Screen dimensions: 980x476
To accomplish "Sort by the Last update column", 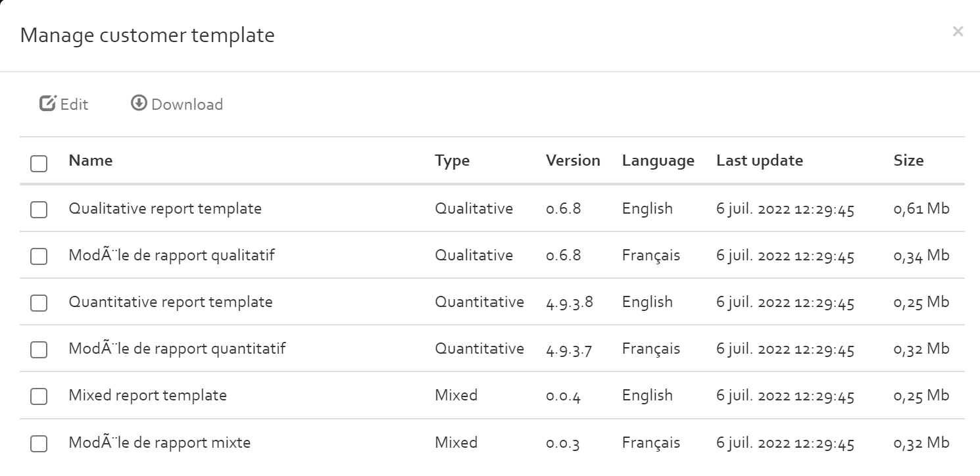I will [x=760, y=161].
